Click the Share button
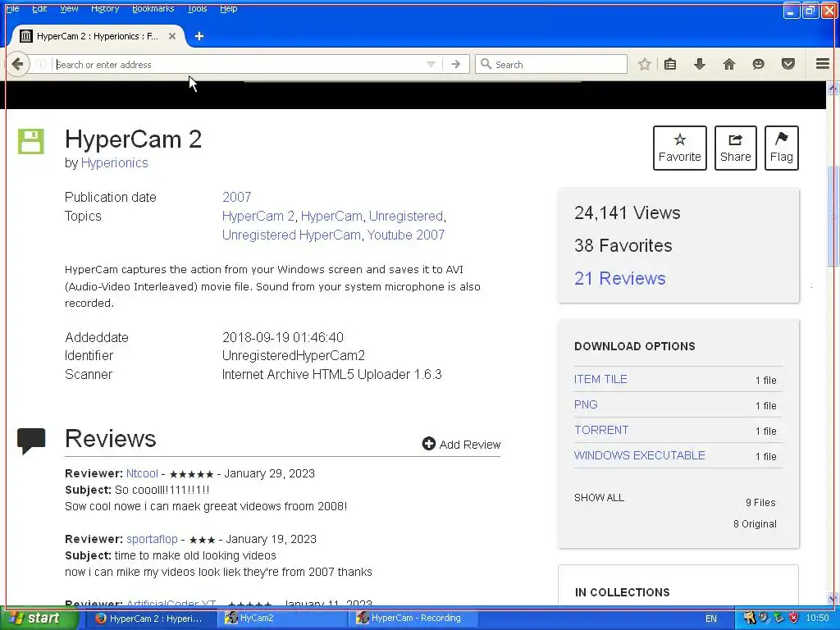 pos(736,148)
